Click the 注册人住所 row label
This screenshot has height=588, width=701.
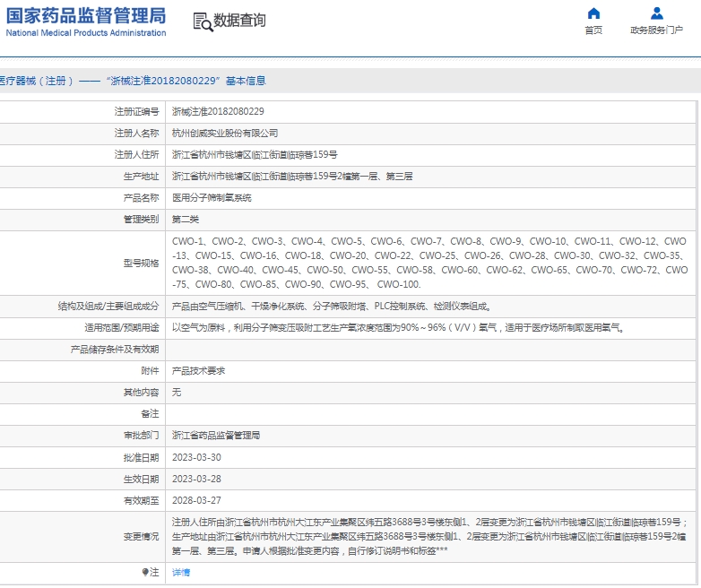point(136,154)
